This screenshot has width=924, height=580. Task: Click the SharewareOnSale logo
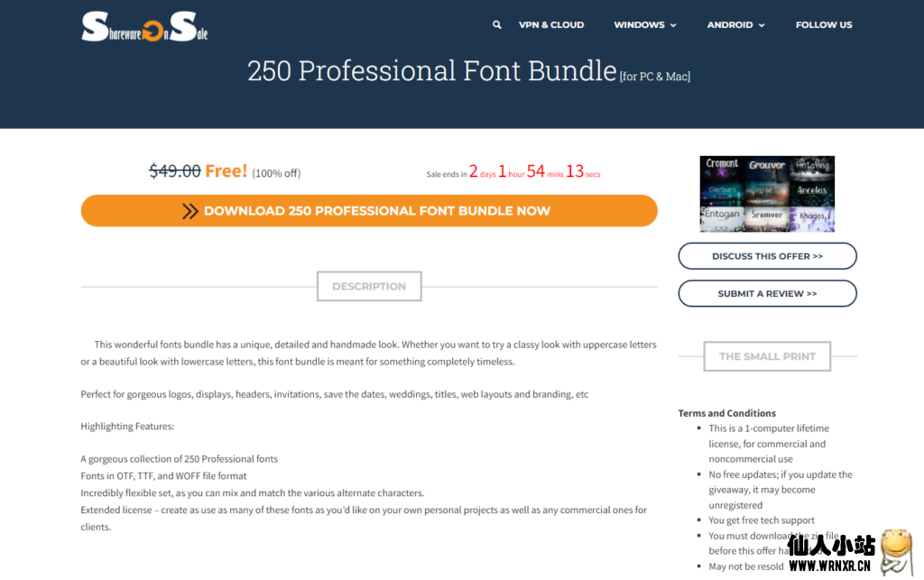(144, 27)
